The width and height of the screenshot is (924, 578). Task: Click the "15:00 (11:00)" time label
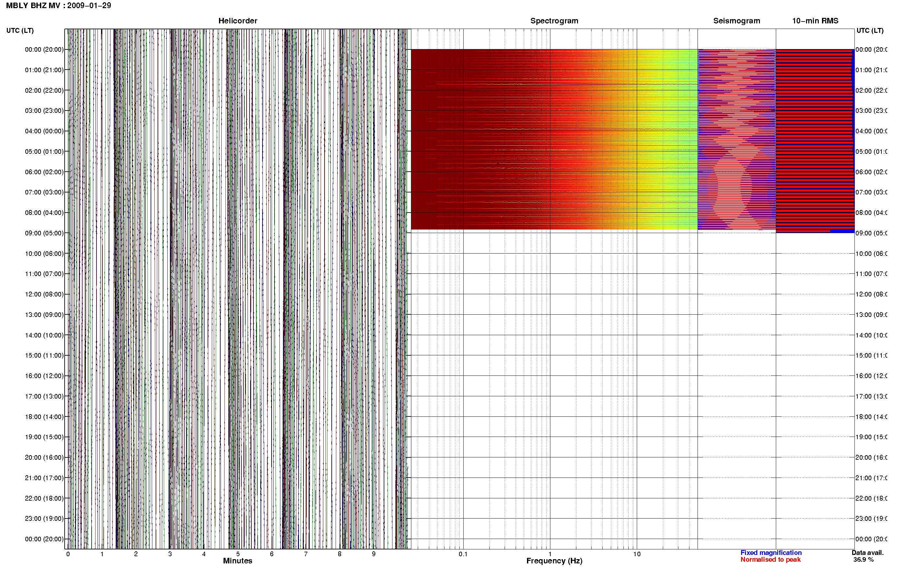[44, 355]
